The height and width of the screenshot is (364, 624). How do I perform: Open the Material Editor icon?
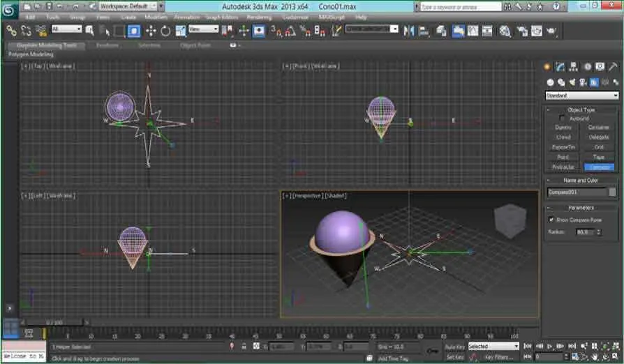click(505, 31)
